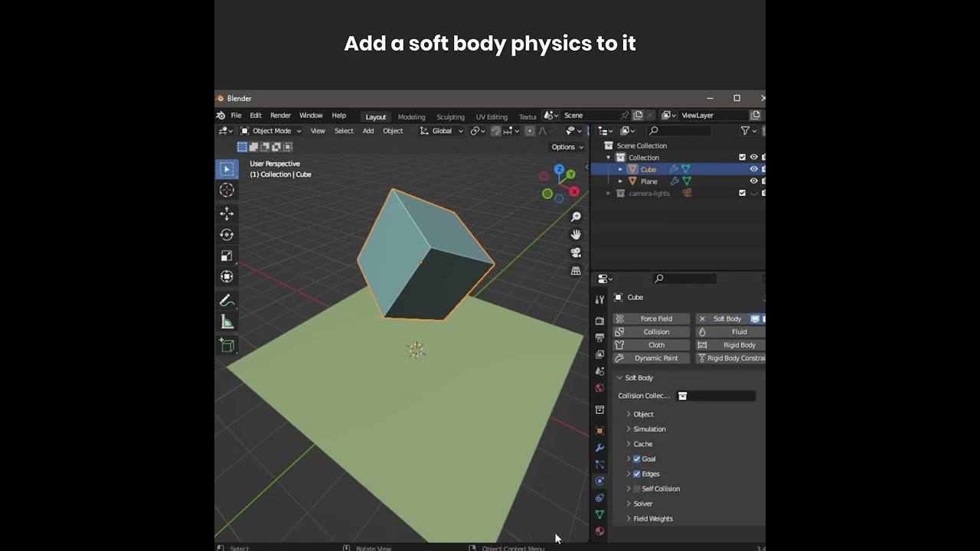
Task: Click the zoom view magnifier icon
Action: point(576,217)
